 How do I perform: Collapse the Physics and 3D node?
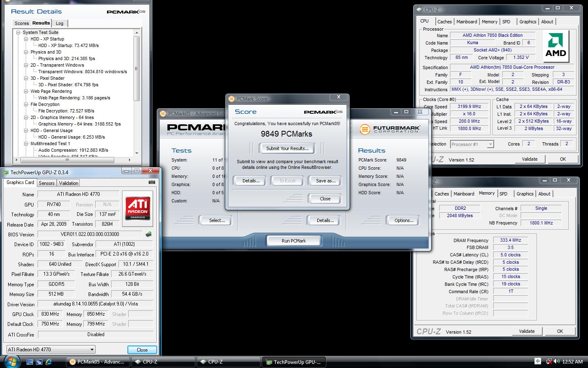26,52
